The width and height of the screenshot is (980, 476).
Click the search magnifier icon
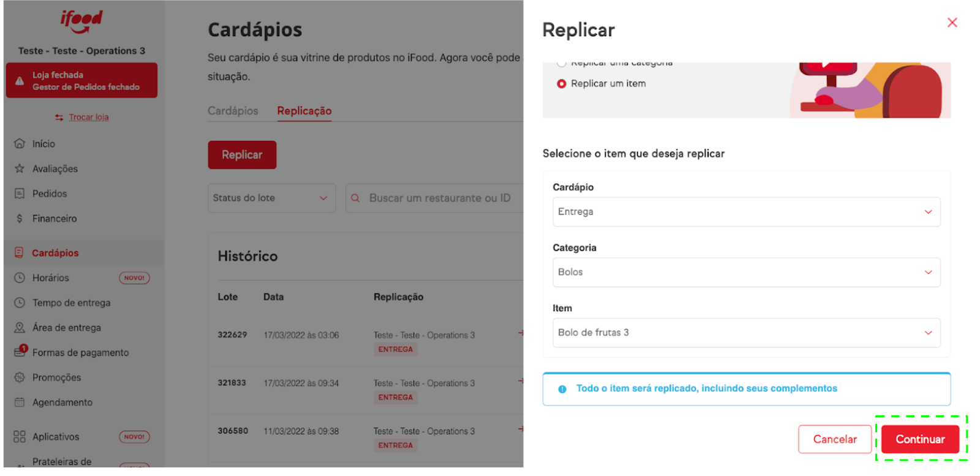click(x=355, y=198)
